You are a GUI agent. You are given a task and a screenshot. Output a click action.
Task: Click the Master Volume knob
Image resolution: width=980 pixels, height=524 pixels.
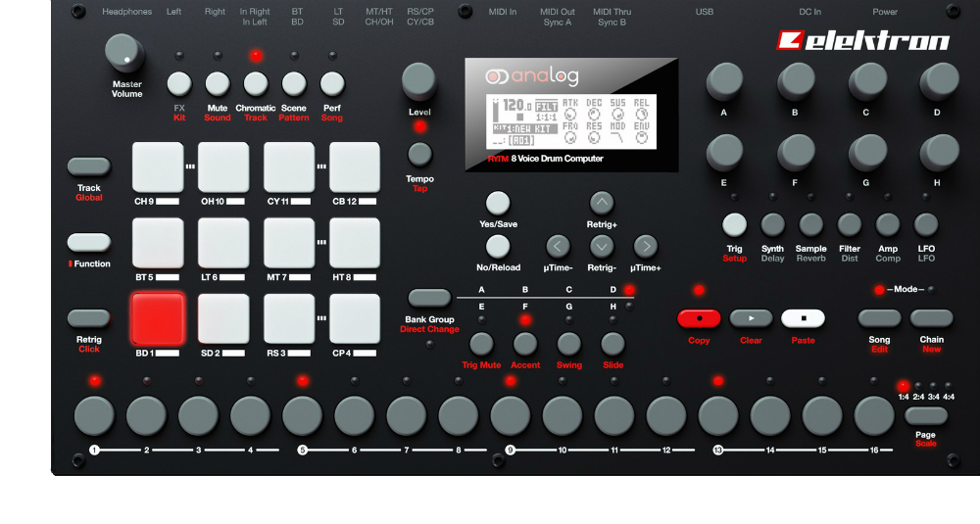(x=124, y=53)
